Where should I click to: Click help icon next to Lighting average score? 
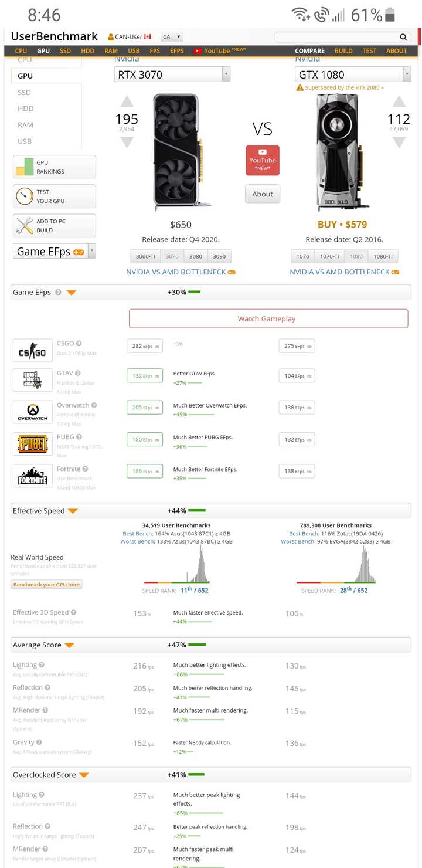coord(42,665)
